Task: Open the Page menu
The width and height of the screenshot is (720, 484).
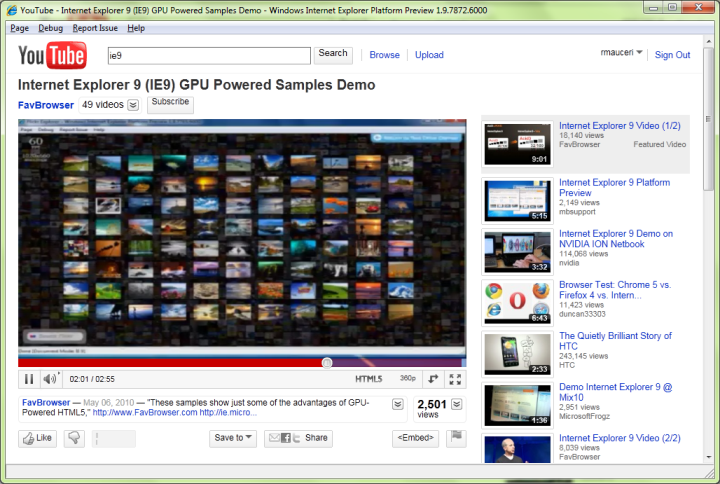Action: 19,28
